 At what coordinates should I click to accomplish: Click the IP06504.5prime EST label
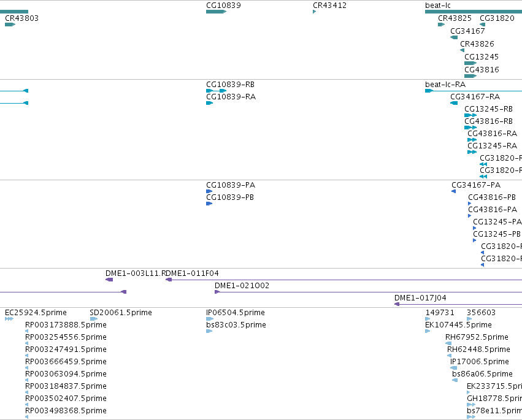tap(236, 313)
